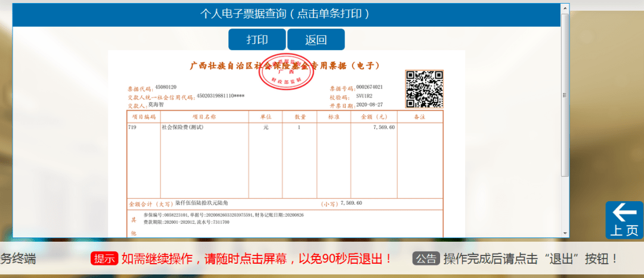Click the 打印 print button
The height and width of the screenshot is (278, 644).
[x=257, y=39]
